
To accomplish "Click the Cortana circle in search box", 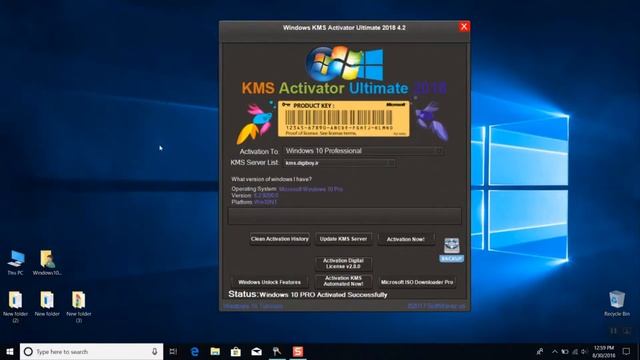I will tap(28, 351).
